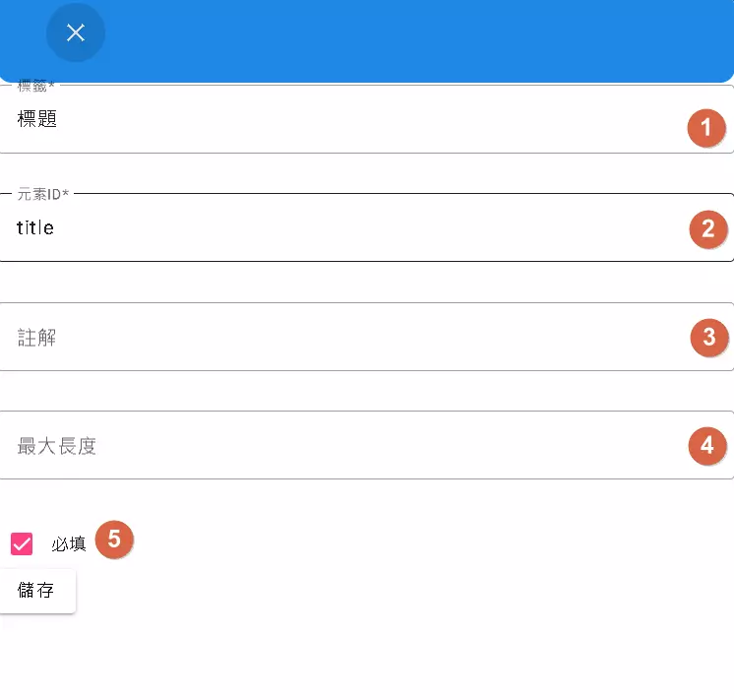Viewport: 734px width, 700px height.
Task: Click the number 3 badge
Action: click(709, 338)
